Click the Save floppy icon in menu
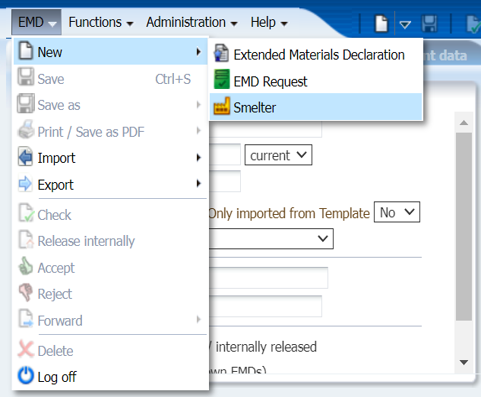This screenshot has width=481, height=397. 26,77
